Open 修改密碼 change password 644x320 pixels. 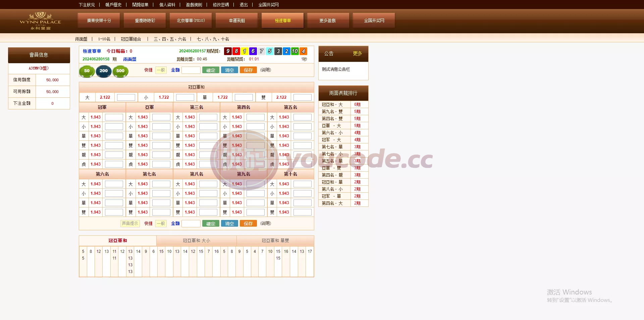221,5
